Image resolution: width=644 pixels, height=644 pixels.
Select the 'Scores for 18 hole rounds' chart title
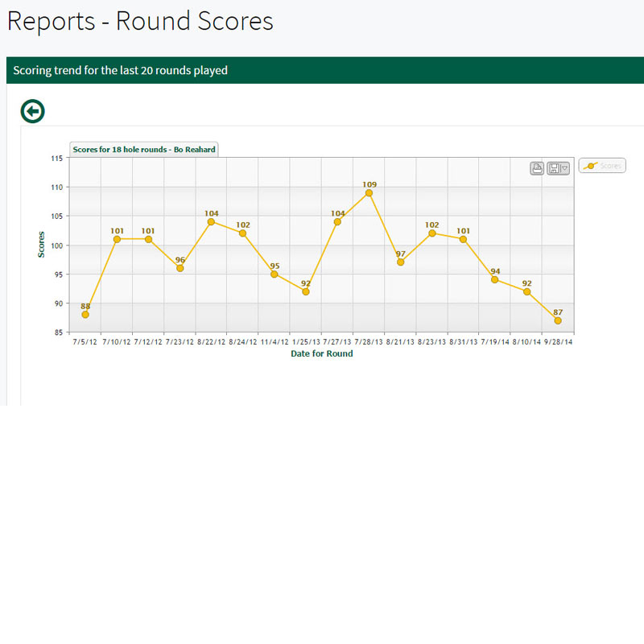pyautogui.click(x=143, y=149)
